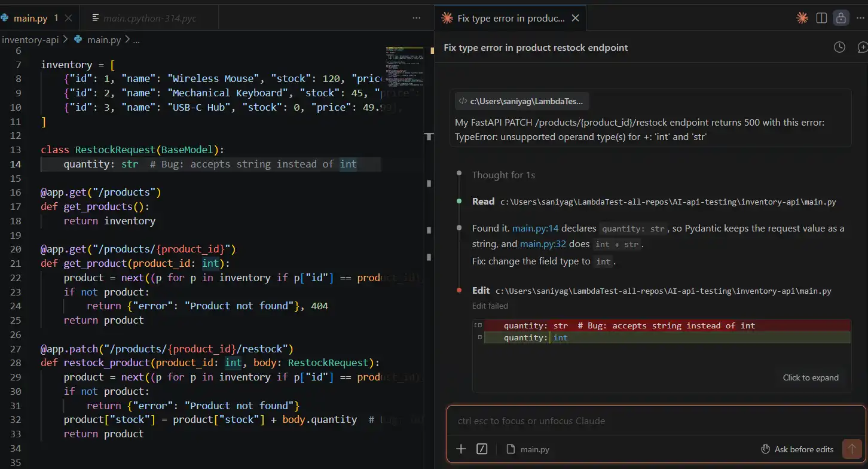This screenshot has height=469, width=868.
Task: Toggle the editor layout lock icon
Action: click(841, 17)
